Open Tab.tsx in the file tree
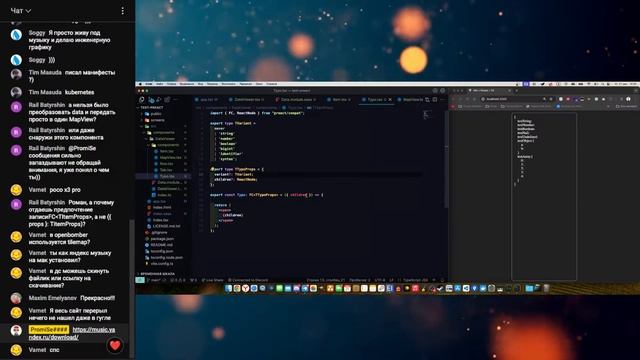Viewport: 640px width, 360px height. [166, 170]
